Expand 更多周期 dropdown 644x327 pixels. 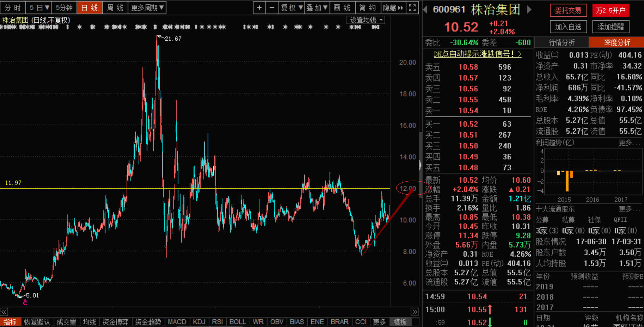coord(147,8)
